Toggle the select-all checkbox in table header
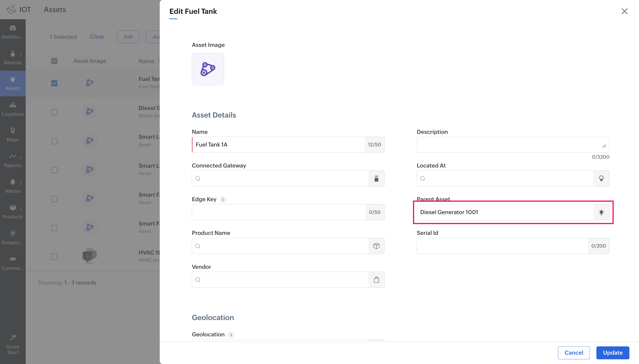The image size is (639, 364). pyautogui.click(x=54, y=61)
